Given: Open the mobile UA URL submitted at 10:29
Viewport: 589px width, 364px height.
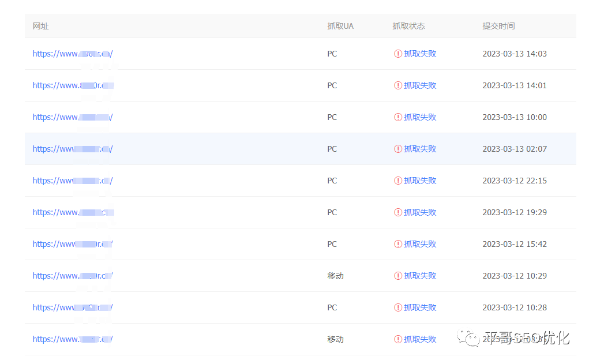Looking at the screenshot, I should click(x=73, y=276).
